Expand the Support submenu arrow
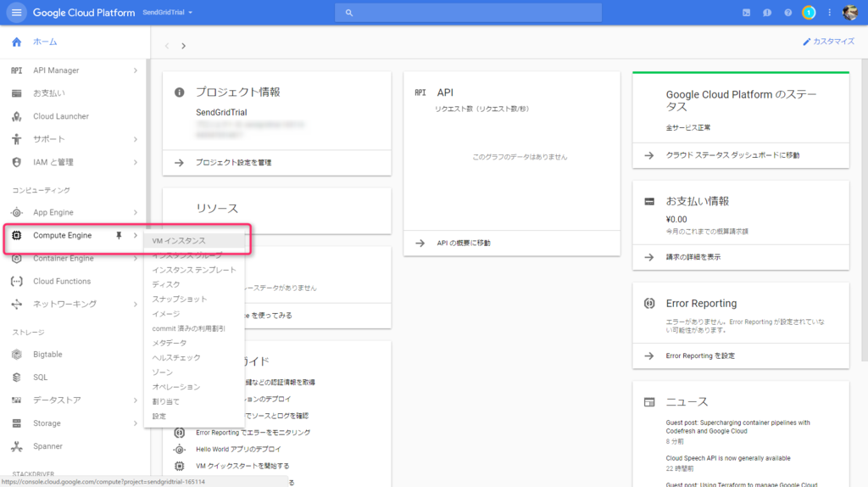Screen dimensions: 868x487 pos(135,139)
